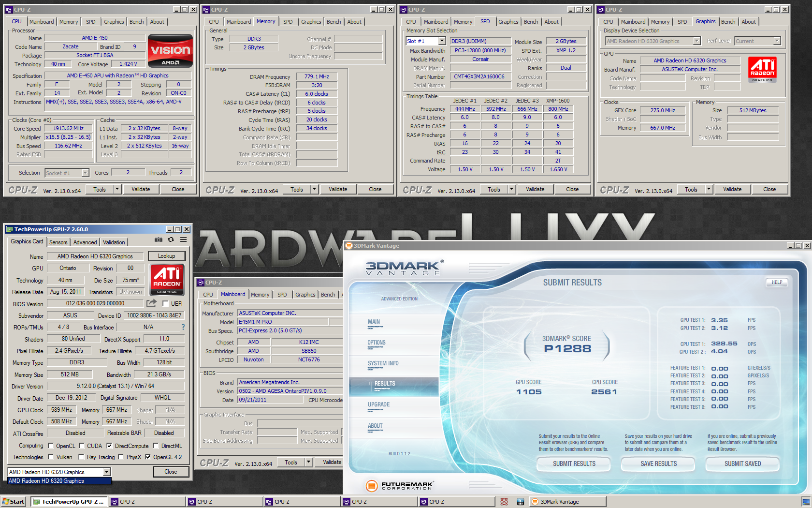
Task: Toggle the PhysX checkbox
Action: click(x=121, y=457)
